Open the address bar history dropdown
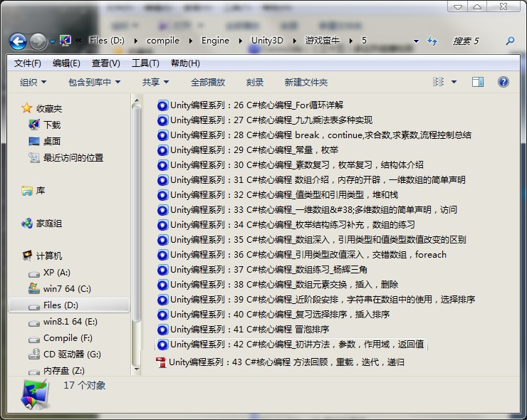 click(416, 41)
